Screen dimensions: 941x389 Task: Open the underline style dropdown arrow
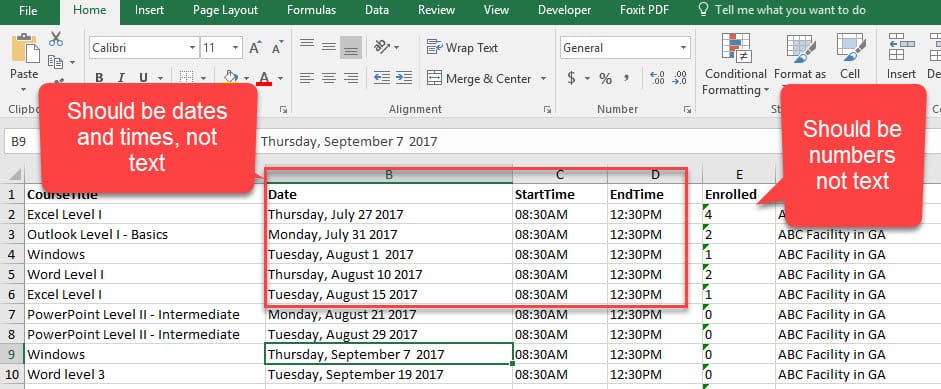point(160,78)
